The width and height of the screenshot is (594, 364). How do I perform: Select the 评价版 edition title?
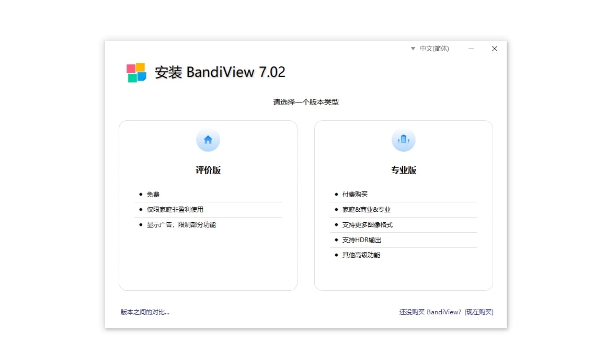[x=208, y=170]
